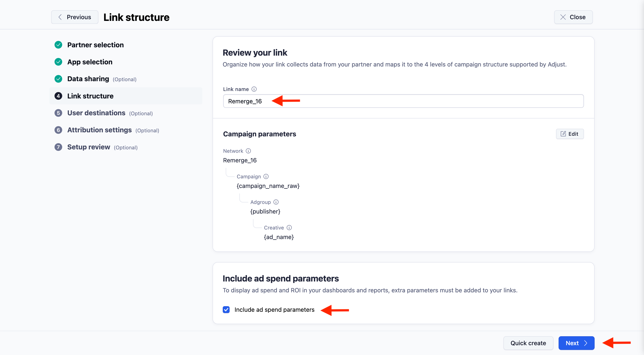Click the Creative info icon
This screenshot has height=355, width=644.
(289, 228)
